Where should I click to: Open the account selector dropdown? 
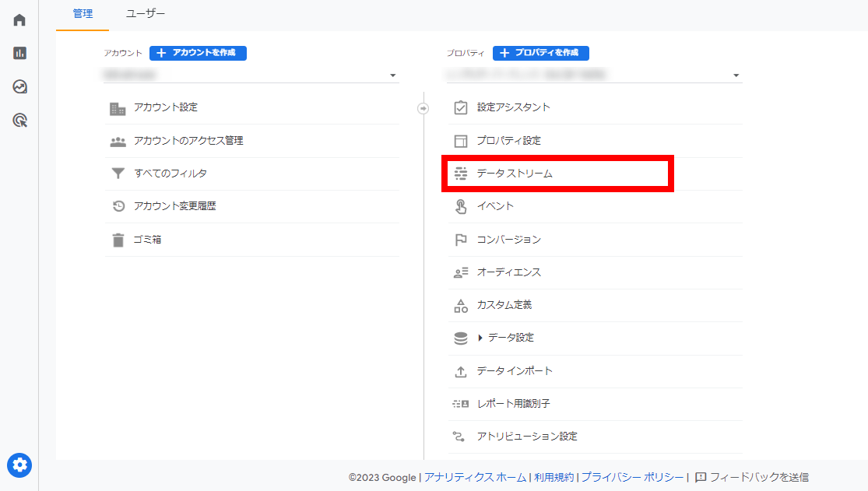pos(392,75)
